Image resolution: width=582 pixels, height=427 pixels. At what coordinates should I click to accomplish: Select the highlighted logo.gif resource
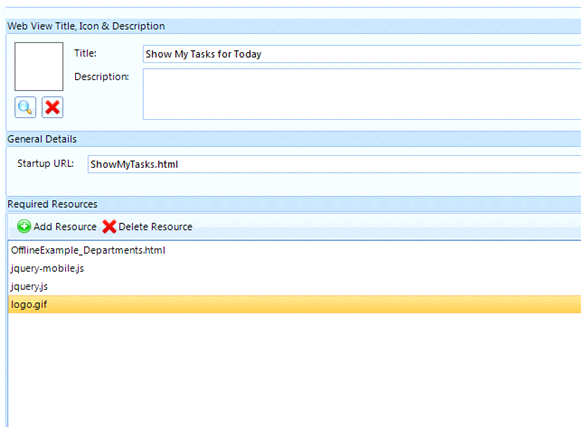point(294,304)
